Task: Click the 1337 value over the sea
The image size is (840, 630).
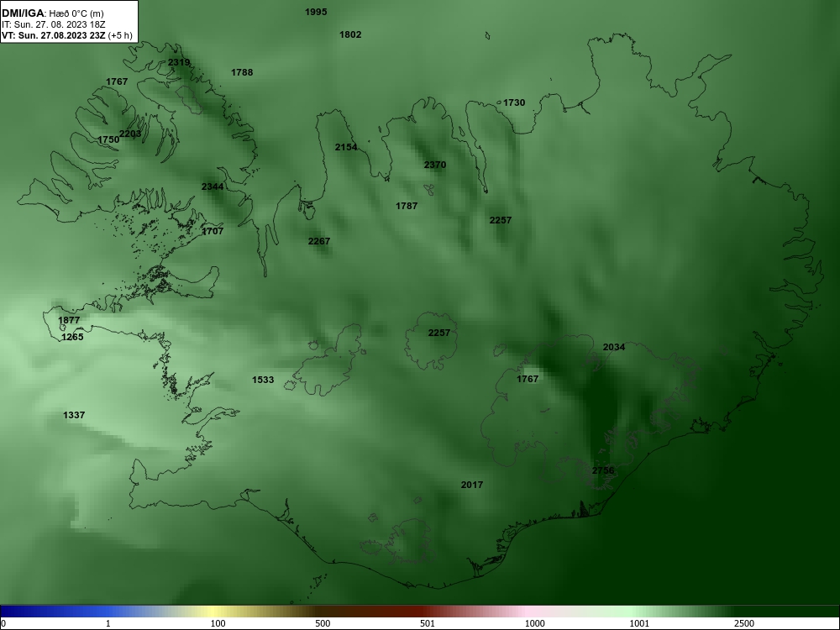Action: coord(74,415)
